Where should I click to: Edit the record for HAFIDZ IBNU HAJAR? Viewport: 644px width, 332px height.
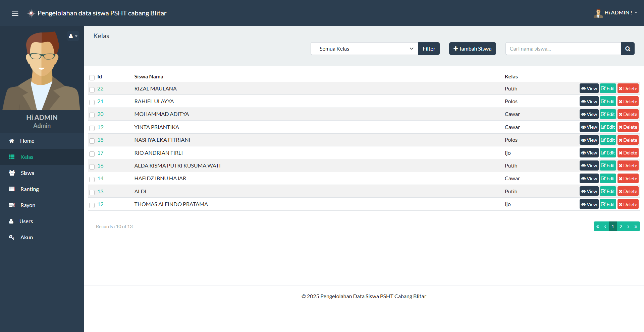tap(608, 179)
